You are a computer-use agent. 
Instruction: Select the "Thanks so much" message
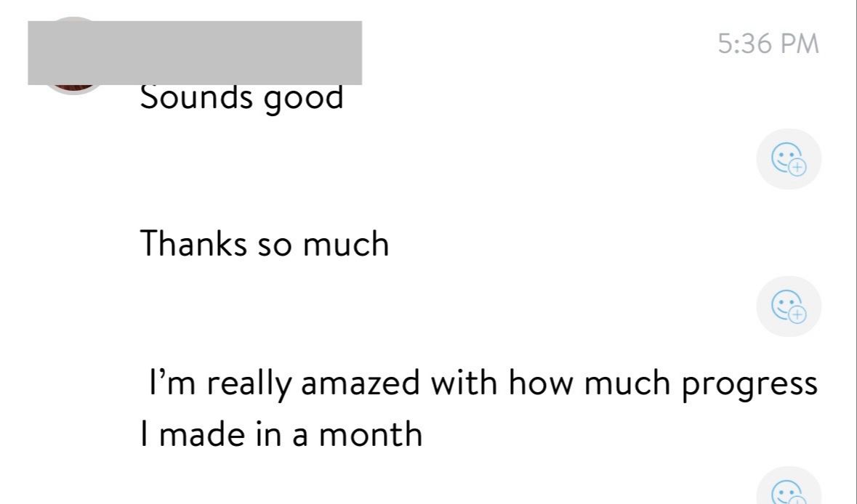point(264,243)
